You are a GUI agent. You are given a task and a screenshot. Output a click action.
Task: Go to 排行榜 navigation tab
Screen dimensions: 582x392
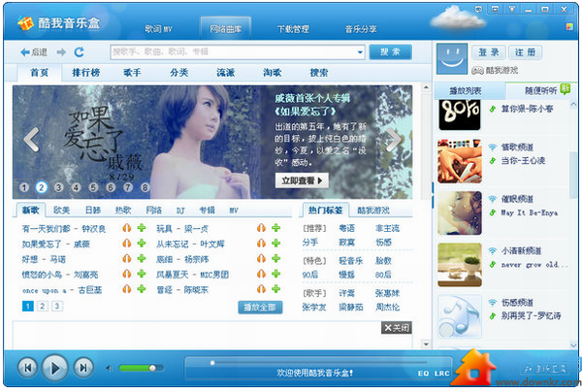coord(85,73)
